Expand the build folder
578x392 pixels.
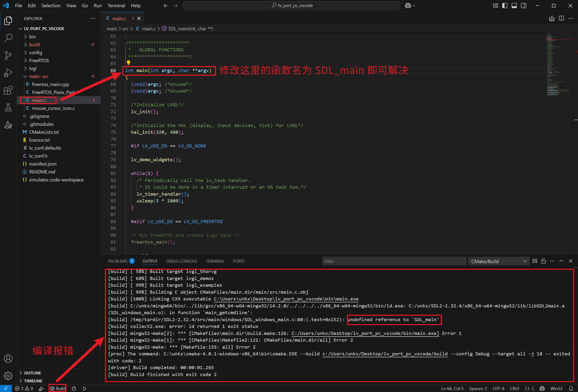pos(58,45)
